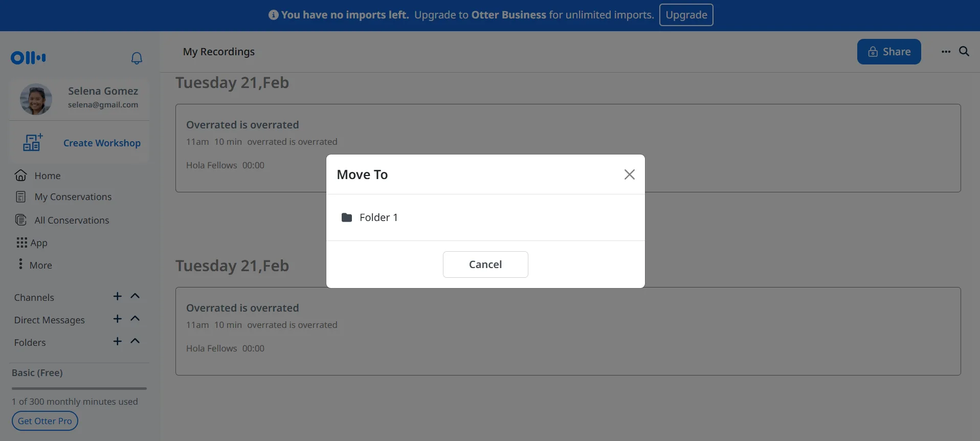Add a new channel with plus icon
980x441 pixels.
[x=118, y=297]
